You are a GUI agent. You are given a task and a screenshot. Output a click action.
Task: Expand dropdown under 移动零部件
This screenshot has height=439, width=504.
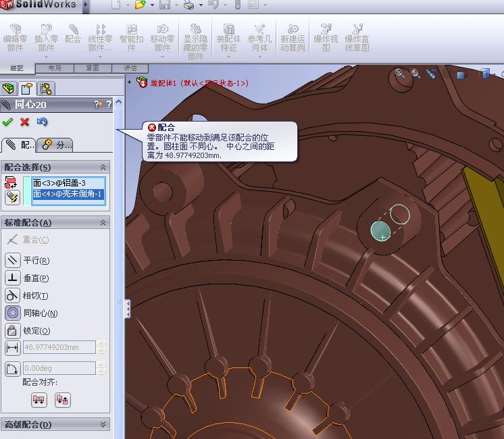pos(163,57)
